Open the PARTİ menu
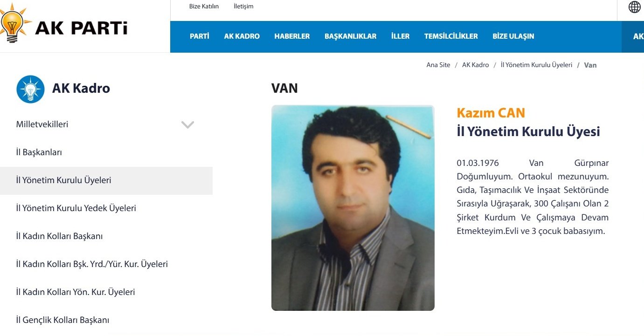The width and height of the screenshot is (644, 336). pos(199,36)
